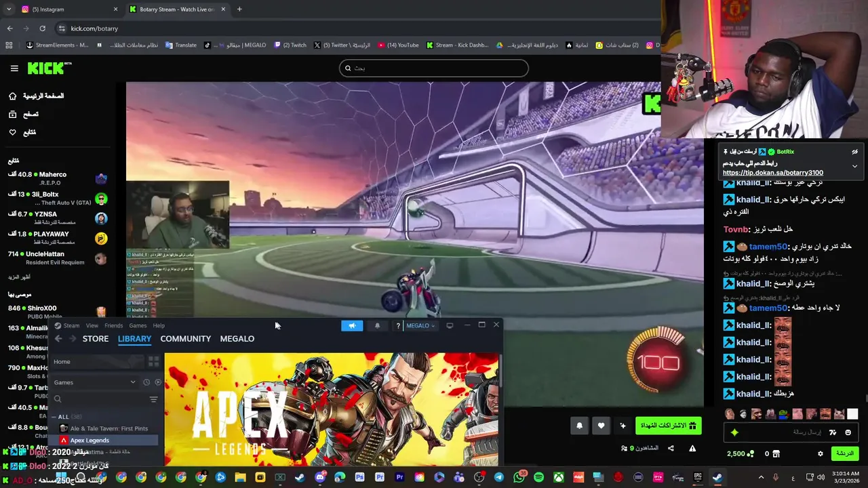Viewport: 868px width, 488px height.
Task: Click Kick search box
Action: click(434, 68)
